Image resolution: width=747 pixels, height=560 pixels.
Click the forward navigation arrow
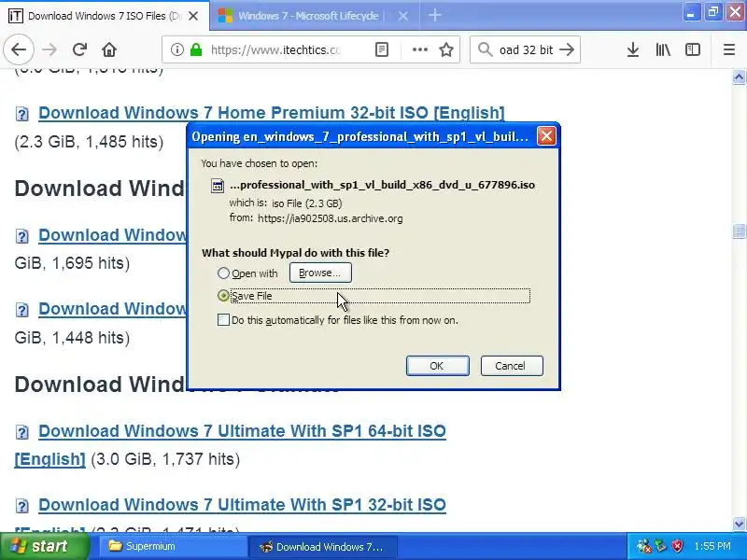[49, 49]
